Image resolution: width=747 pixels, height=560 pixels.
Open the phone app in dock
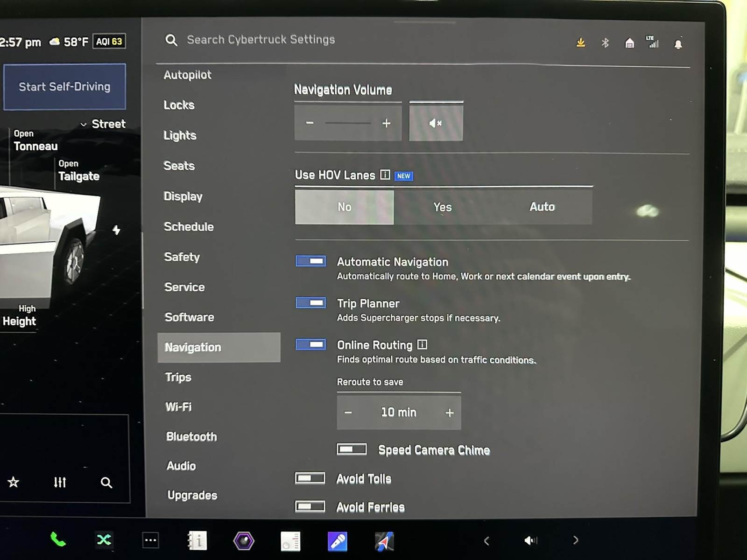click(58, 540)
